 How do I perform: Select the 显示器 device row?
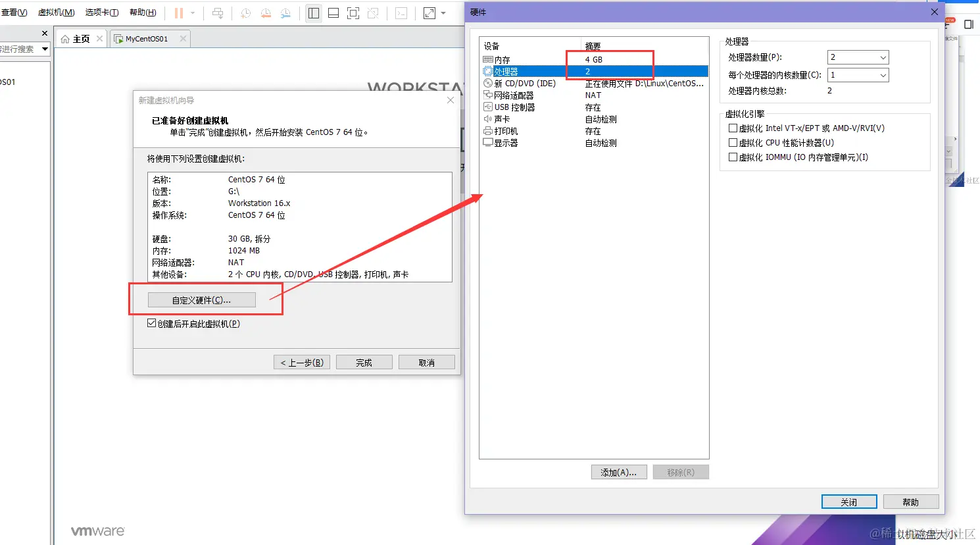(x=595, y=143)
